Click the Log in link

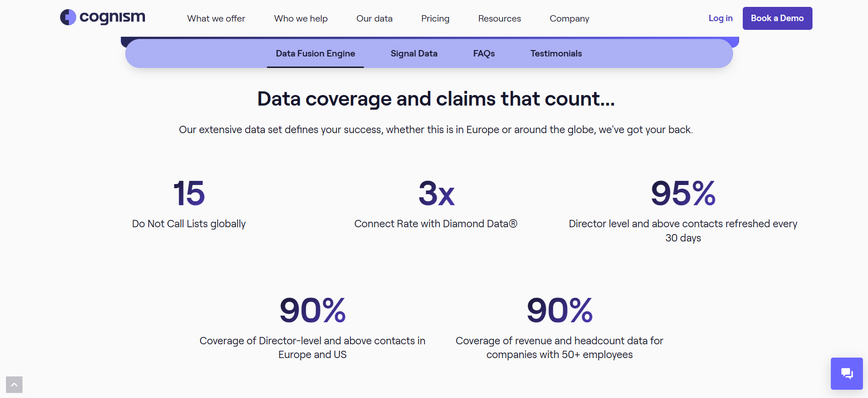point(720,18)
